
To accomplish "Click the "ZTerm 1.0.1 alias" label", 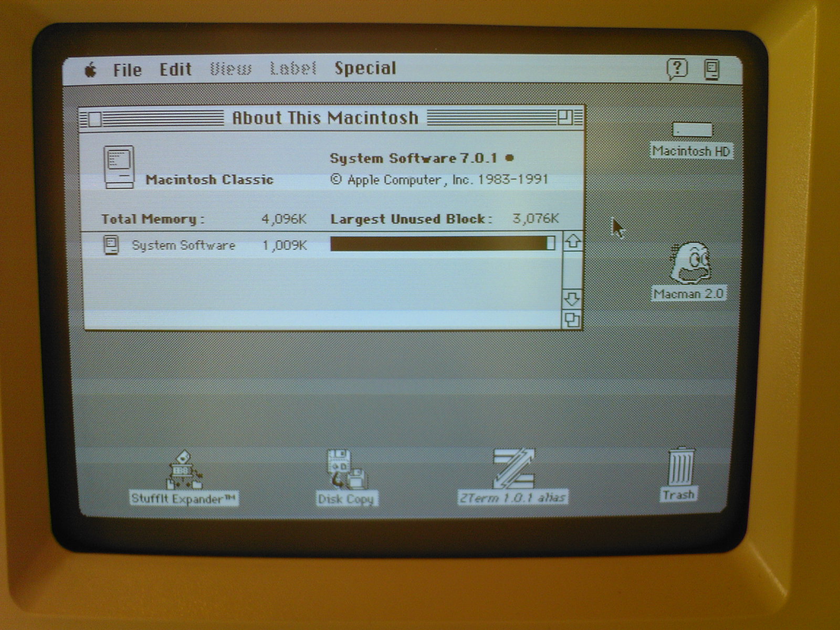I will point(512,497).
